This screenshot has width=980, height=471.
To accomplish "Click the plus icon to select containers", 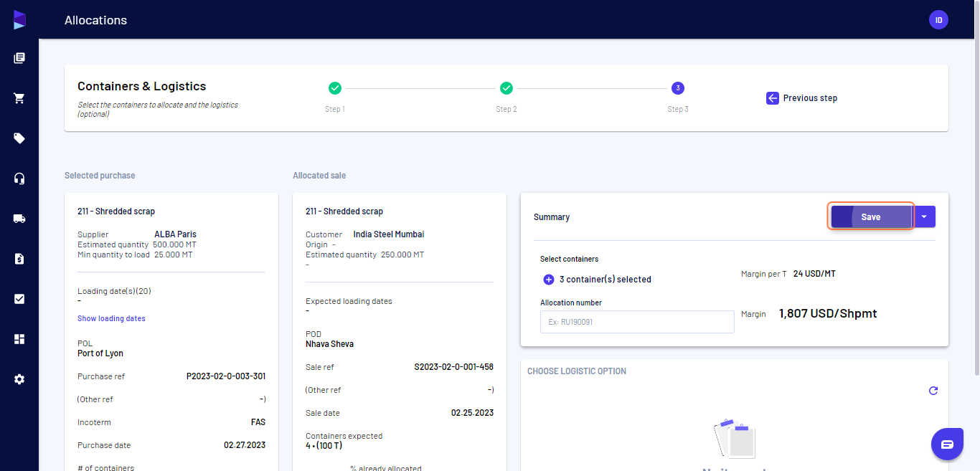I will pyautogui.click(x=549, y=280).
